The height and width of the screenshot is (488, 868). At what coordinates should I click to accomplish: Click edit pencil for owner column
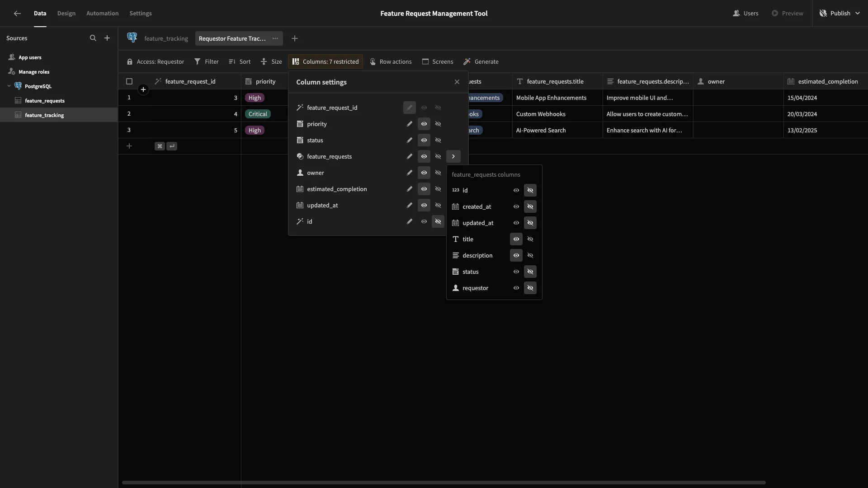(410, 173)
